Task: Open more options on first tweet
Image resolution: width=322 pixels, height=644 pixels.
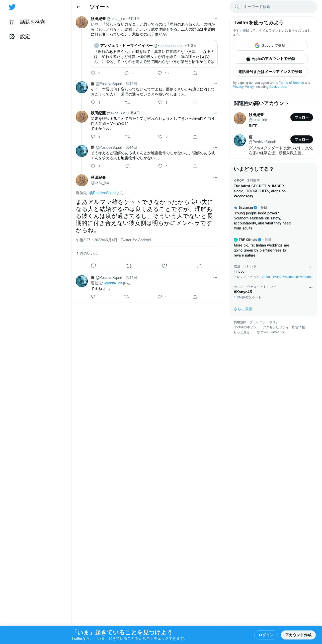Action: tap(215, 19)
